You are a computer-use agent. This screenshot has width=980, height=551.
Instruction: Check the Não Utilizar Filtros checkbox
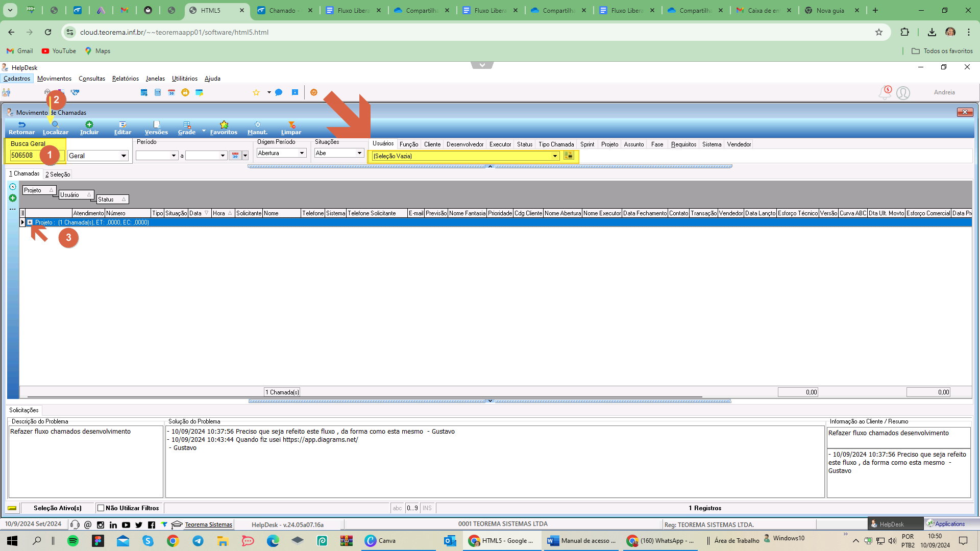pyautogui.click(x=101, y=508)
